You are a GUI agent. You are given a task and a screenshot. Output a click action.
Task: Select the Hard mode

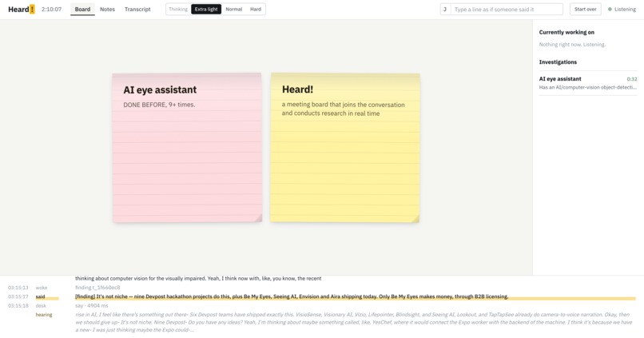(x=256, y=9)
